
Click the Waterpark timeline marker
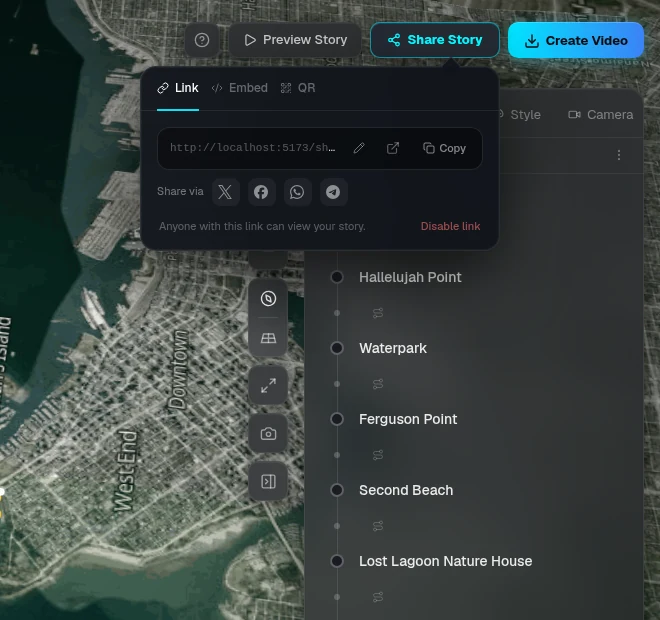click(x=337, y=349)
